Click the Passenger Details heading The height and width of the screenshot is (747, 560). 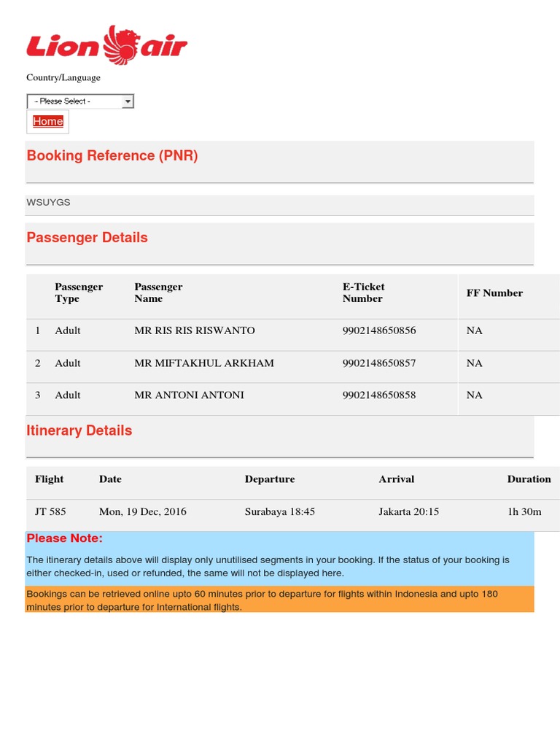(87, 237)
